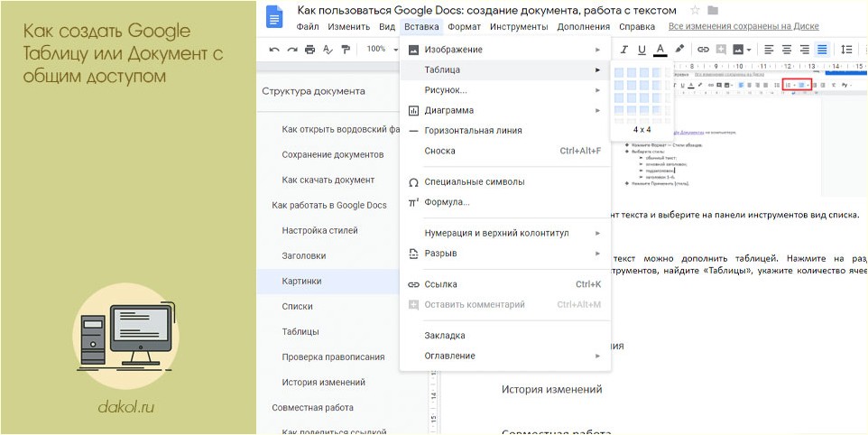Expand the Таблица submenu entry

click(505, 70)
